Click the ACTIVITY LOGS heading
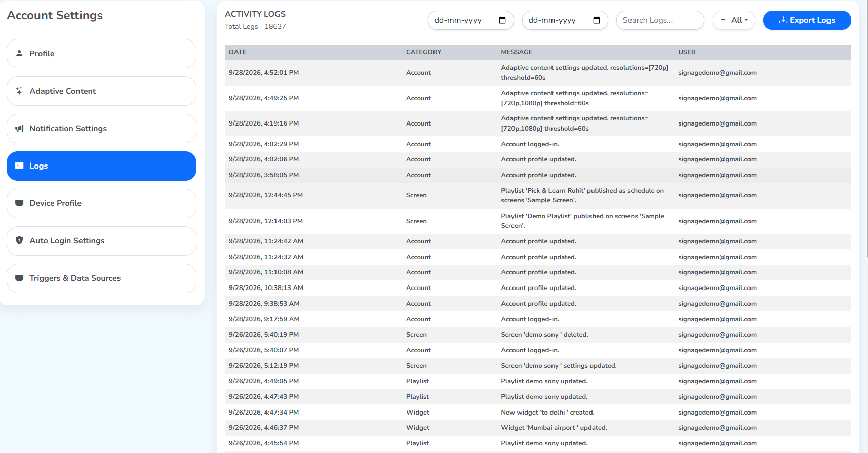The image size is (868, 453). coord(255,14)
